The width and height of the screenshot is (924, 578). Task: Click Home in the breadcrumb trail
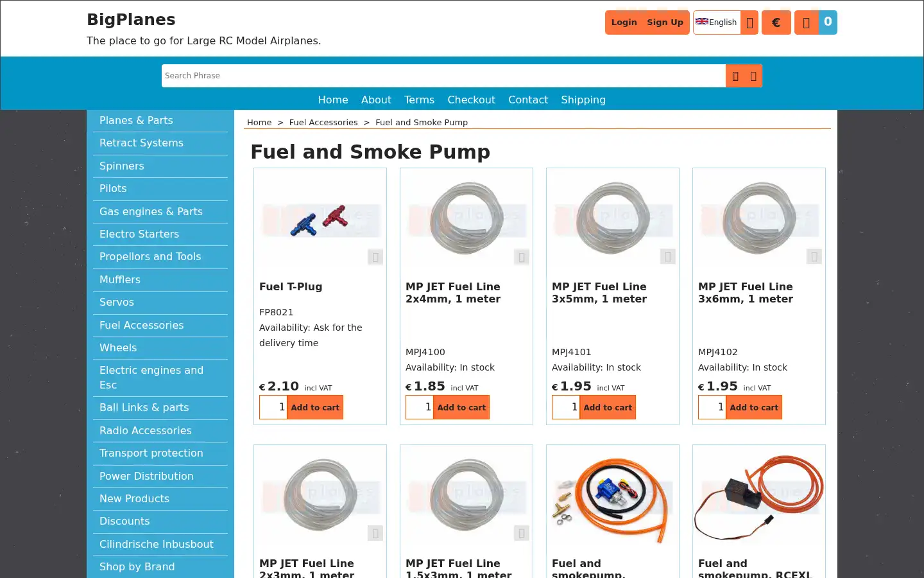pyautogui.click(x=259, y=123)
